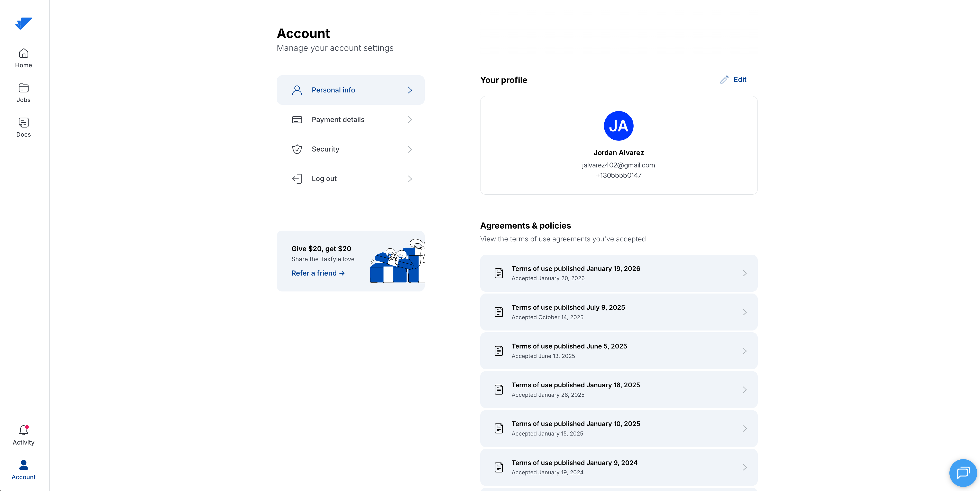Screen dimensions: 980x491
Task: Open Docs from the sidebar
Action: (x=24, y=127)
